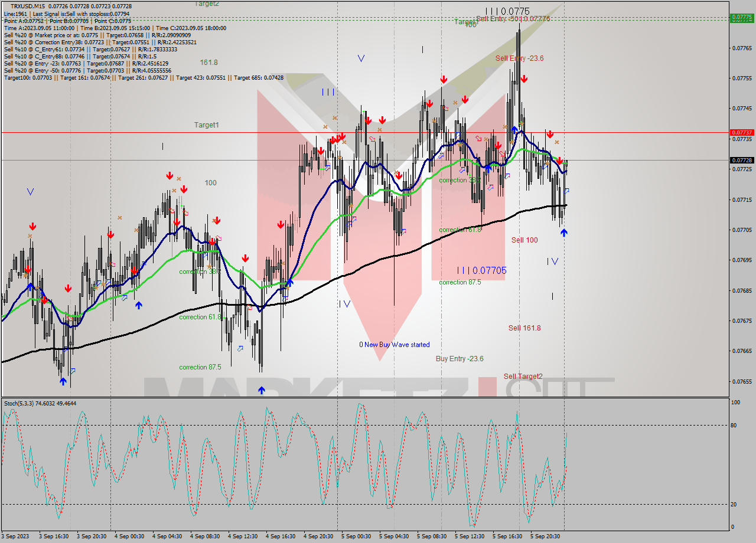756x543 pixels.
Task: Click the blue V wave-count symbol at upper left
Action: coord(31,191)
